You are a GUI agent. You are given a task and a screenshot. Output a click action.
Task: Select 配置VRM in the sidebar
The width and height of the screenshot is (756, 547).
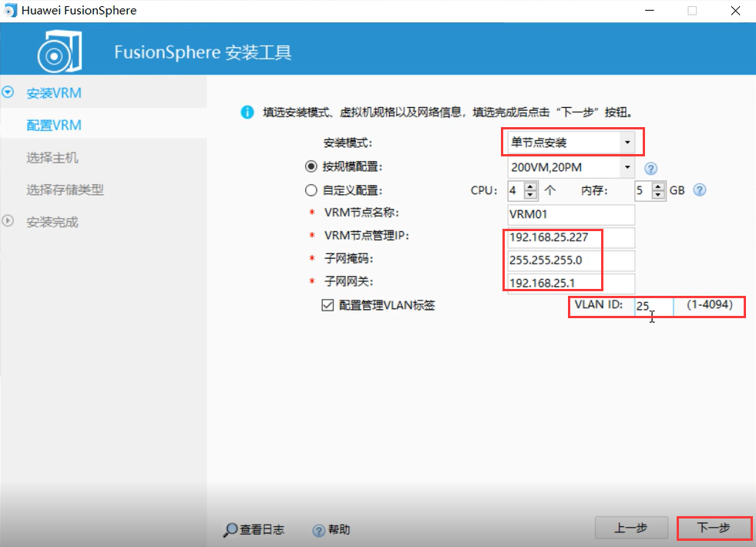point(53,126)
